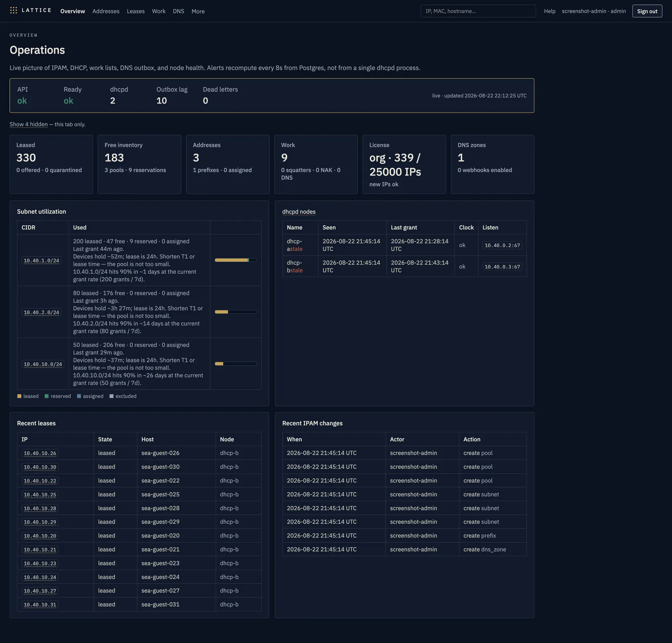Open lease IP 10.40.10.27
This screenshot has width=672, height=643.
tap(40, 591)
